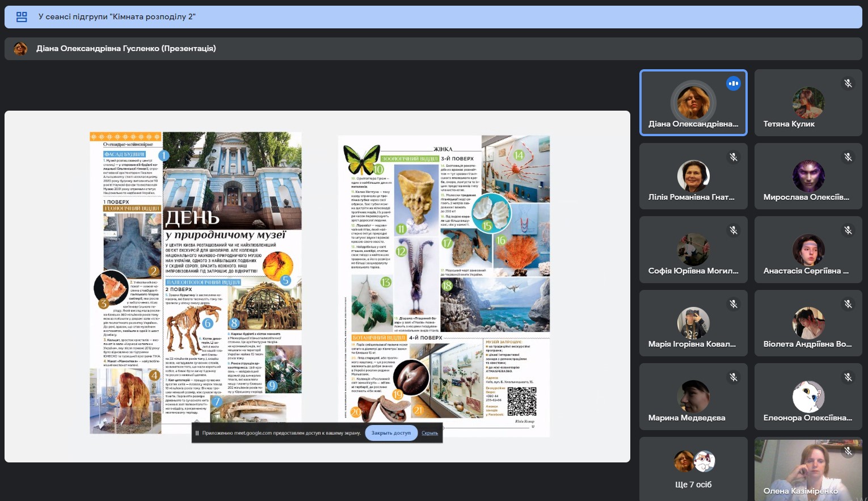Viewport: 868px width, 501px height.
Task: Click presenter avatar beside Діана Олександрівна Гусленко (Презентація)
Action: coord(20,49)
